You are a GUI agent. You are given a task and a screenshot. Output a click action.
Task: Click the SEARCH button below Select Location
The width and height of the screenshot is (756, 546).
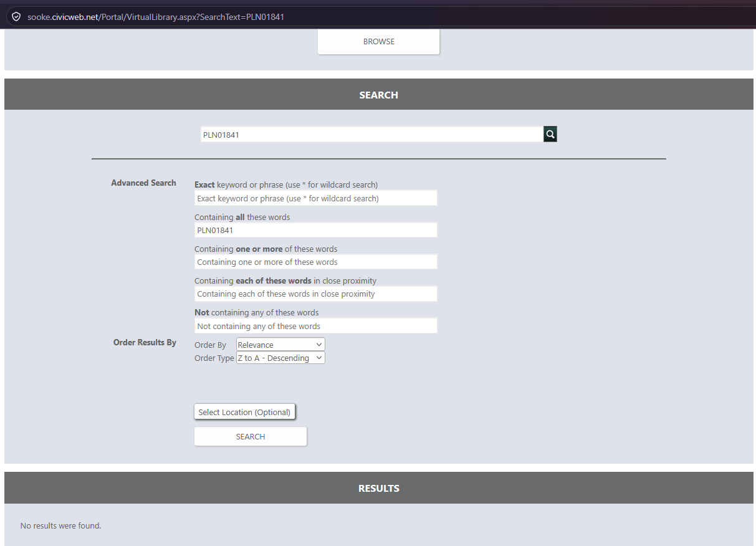pos(251,436)
